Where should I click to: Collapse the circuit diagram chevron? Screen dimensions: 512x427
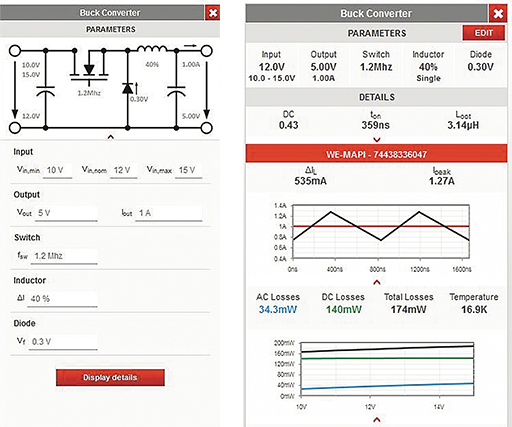(x=111, y=137)
